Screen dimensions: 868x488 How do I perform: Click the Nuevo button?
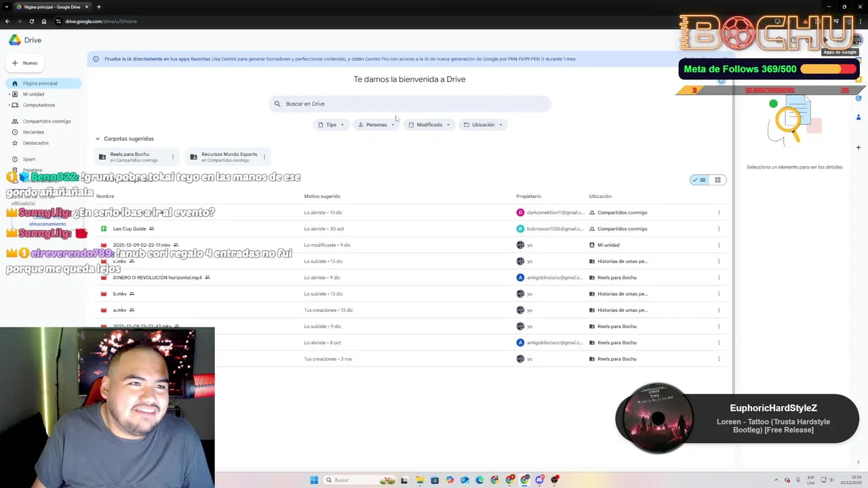click(25, 63)
